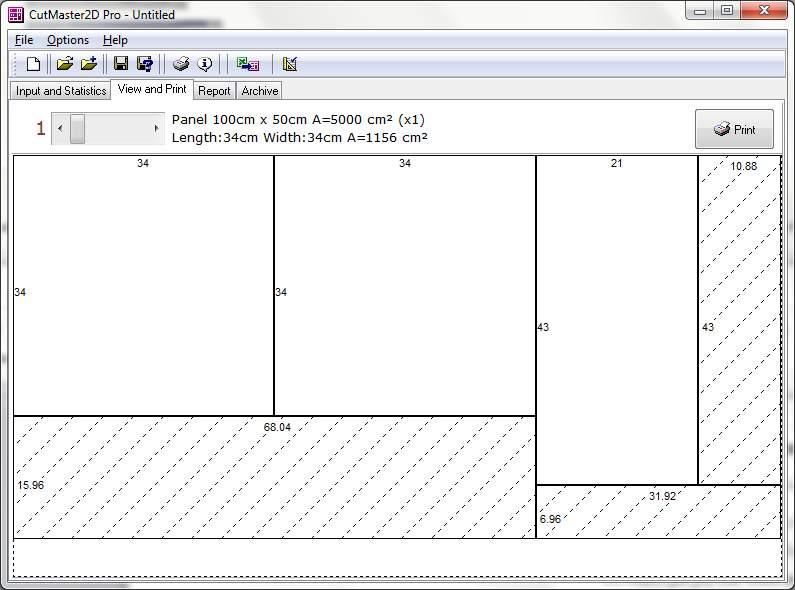The height and width of the screenshot is (590, 795).
Task: Open the info speech bubble icon
Action: 205,64
